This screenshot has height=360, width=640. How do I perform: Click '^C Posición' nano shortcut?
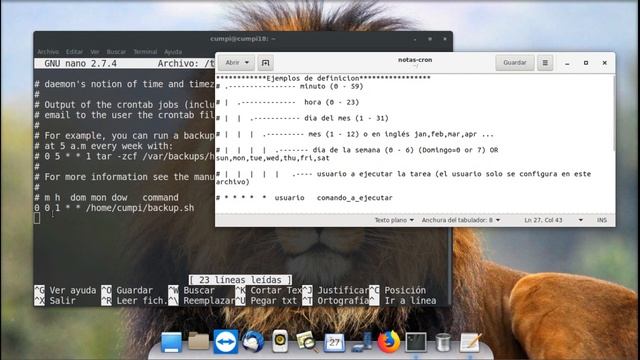click(398, 290)
